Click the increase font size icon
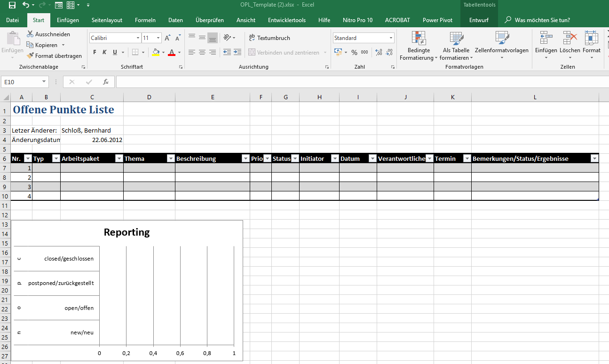609x364 pixels. point(168,38)
